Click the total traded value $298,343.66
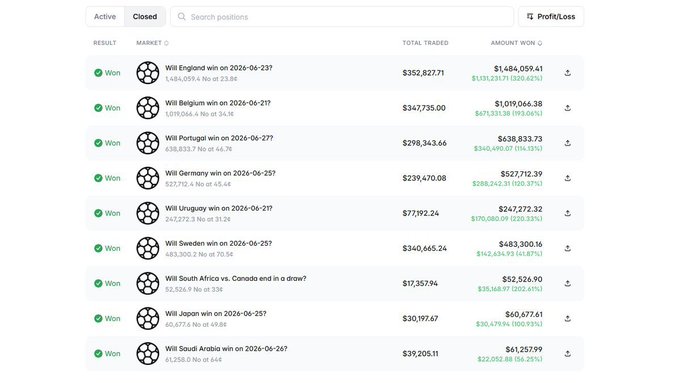The height and width of the screenshot is (383, 680). (425, 143)
